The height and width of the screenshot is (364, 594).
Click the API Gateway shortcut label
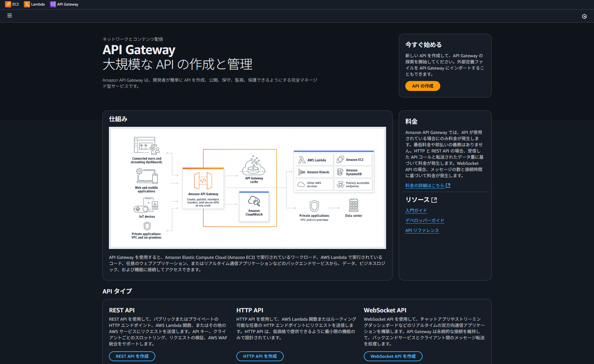[x=68, y=4]
